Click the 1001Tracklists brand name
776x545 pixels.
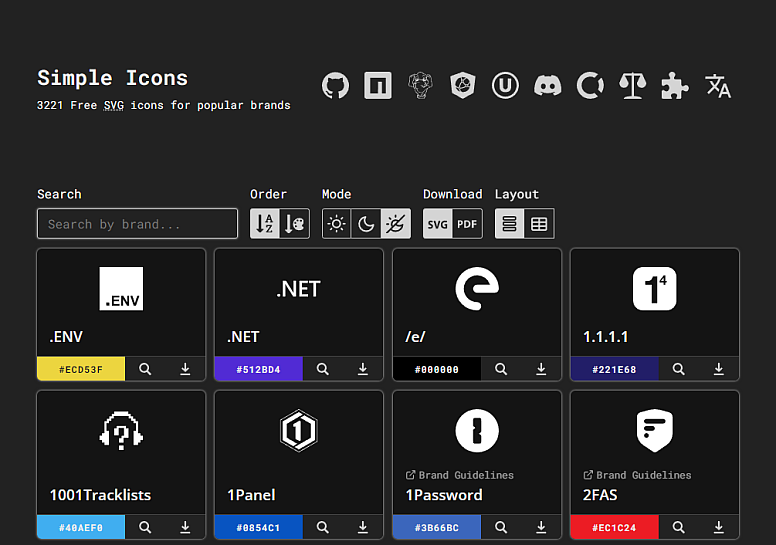100,495
